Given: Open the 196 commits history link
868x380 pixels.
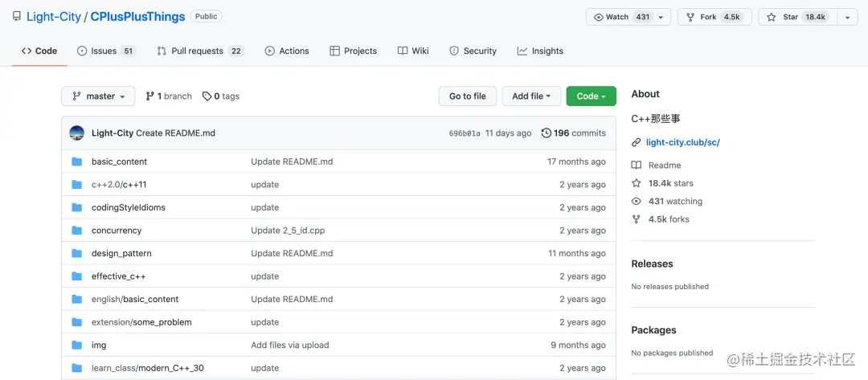Looking at the screenshot, I should [574, 133].
